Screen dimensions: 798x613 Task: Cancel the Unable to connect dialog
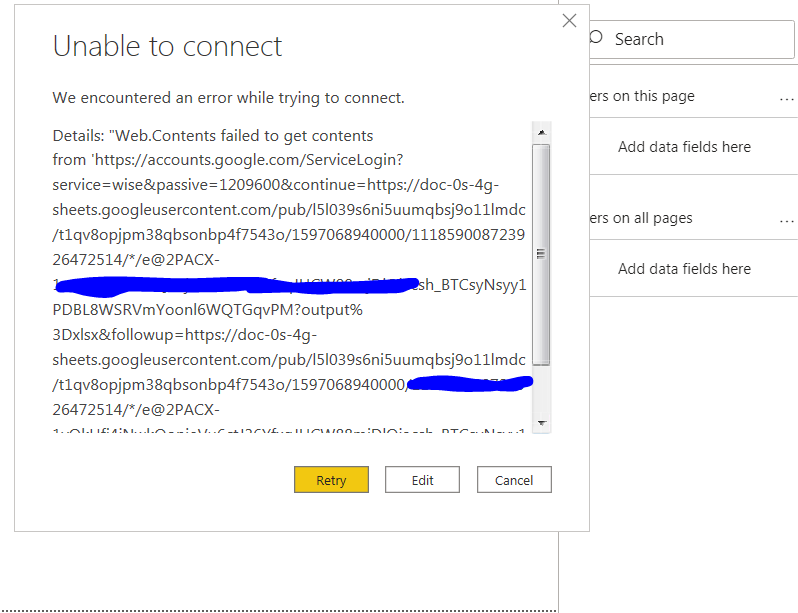[x=514, y=480]
